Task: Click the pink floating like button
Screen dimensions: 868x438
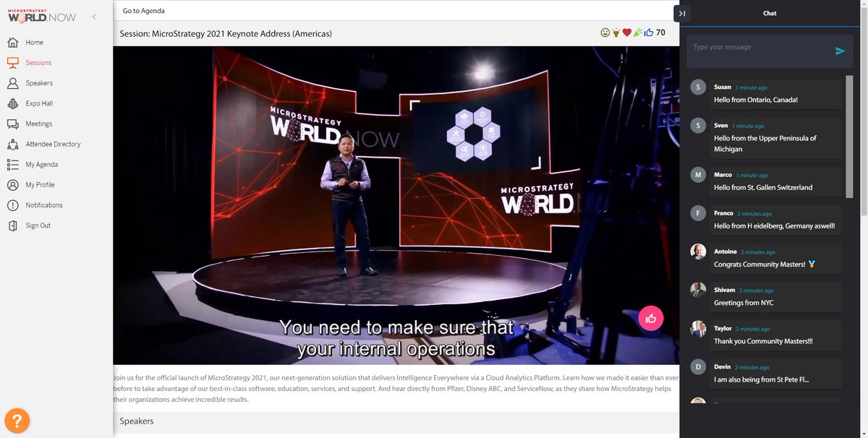Action: point(650,318)
